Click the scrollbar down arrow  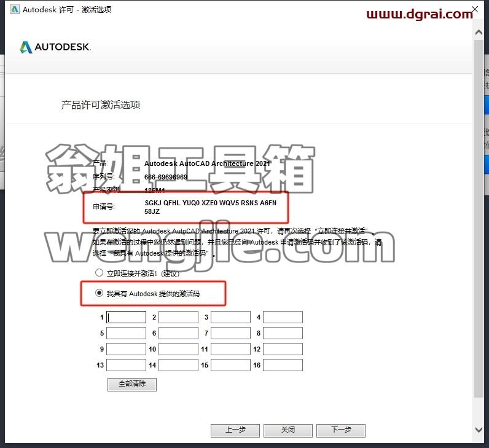click(x=479, y=430)
